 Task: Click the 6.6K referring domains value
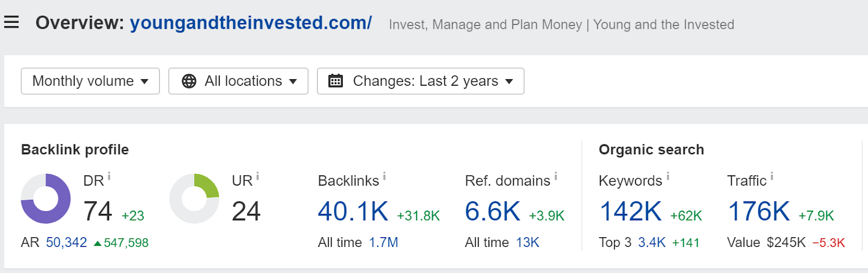pyautogui.click(x=493, y=211)
